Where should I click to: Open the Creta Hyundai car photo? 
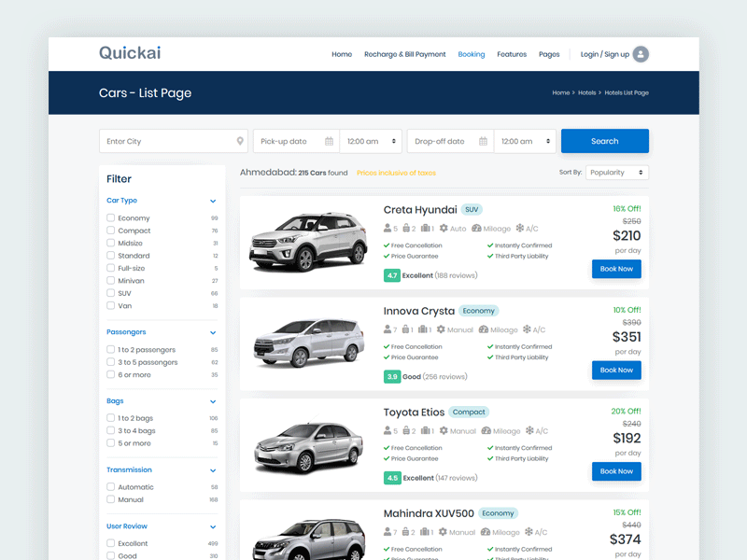point(309,242)
